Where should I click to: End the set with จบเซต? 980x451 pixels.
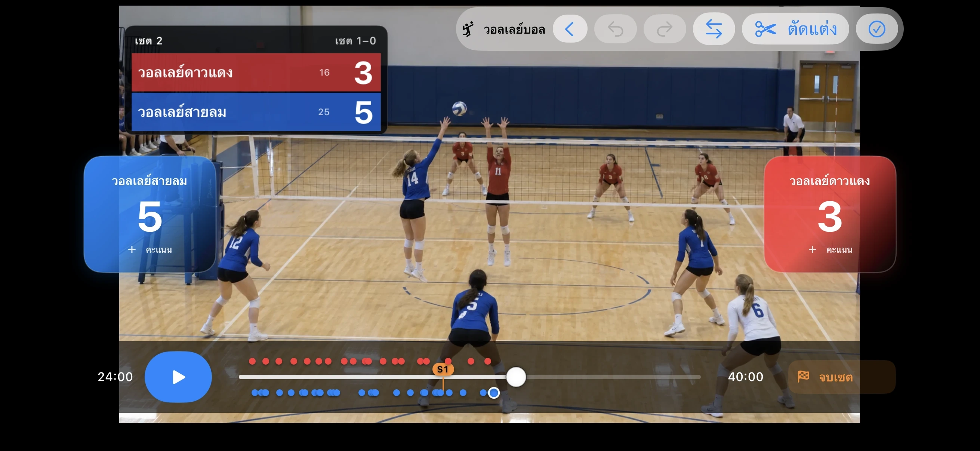[x=842, y=377]
